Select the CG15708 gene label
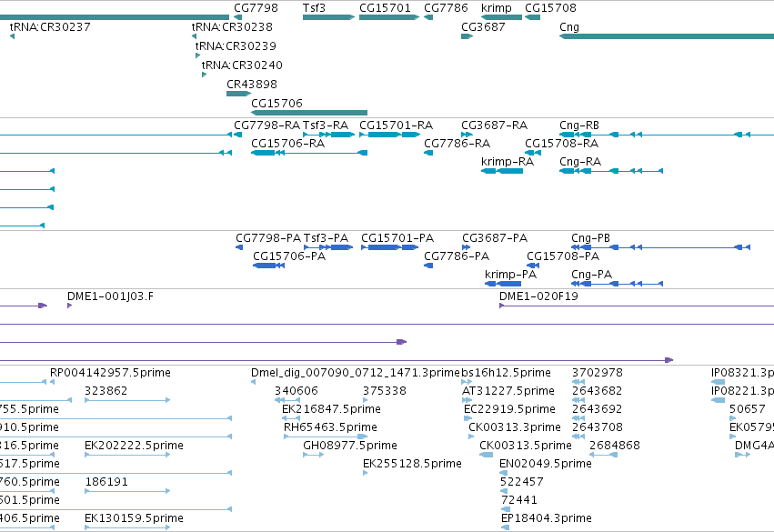This screenshot has height=532, width=774. pyautogui.click(x=550, y=8)
